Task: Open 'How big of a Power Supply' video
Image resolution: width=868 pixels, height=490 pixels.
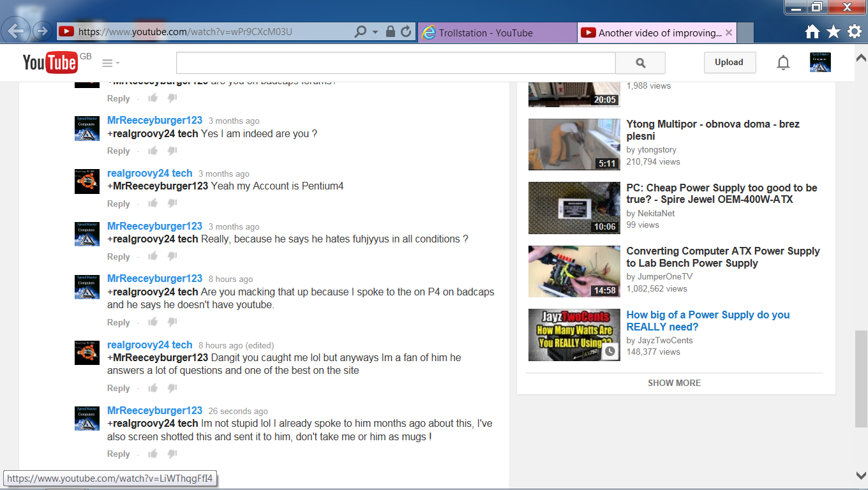Action: [708, 320]
